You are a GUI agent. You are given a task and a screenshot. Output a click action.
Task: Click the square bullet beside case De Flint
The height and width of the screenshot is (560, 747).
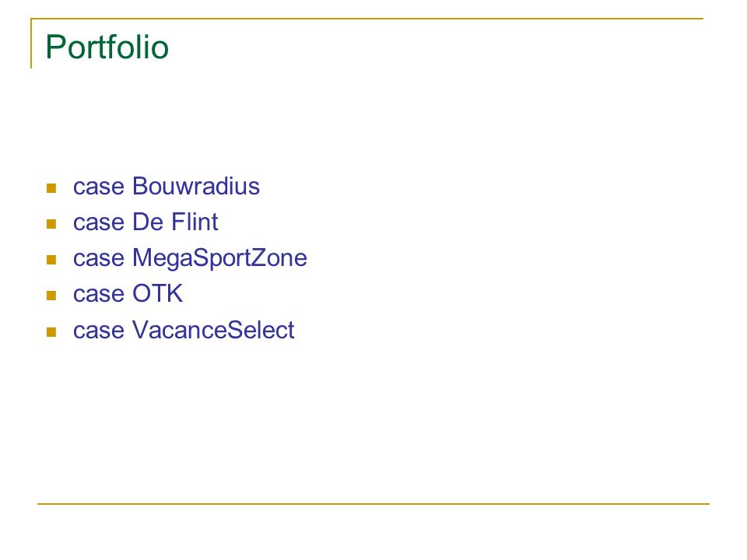tap(51, 224)
